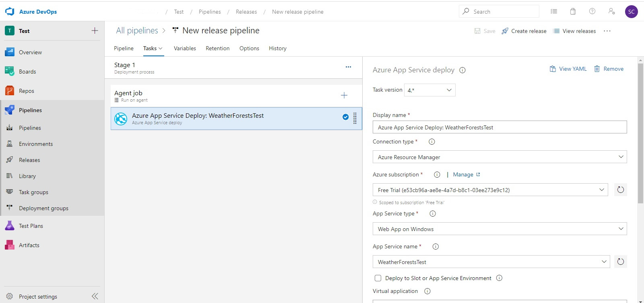This screenshot has width=644, height=303.
Task: Open Releases in sidebar
Action: (x=29, y=160)
